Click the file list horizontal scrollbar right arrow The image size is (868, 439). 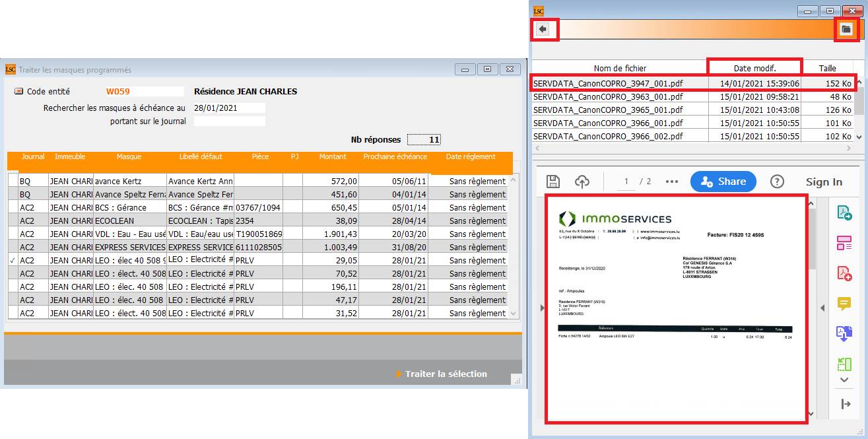tap(850, 149)
